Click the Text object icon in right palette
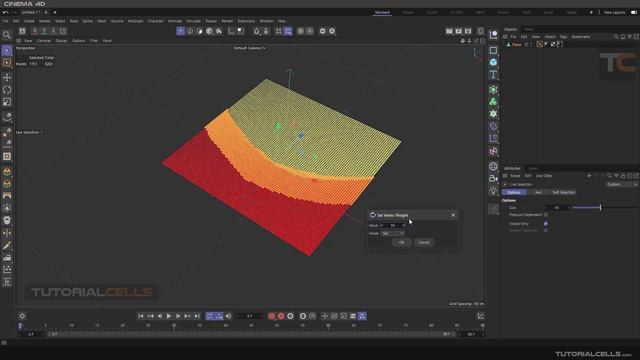 coord(493,75)
